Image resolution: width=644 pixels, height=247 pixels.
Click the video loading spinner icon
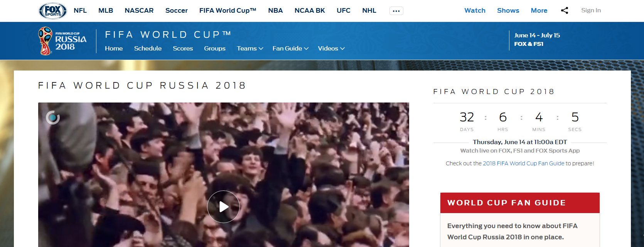tap(53, 118)
